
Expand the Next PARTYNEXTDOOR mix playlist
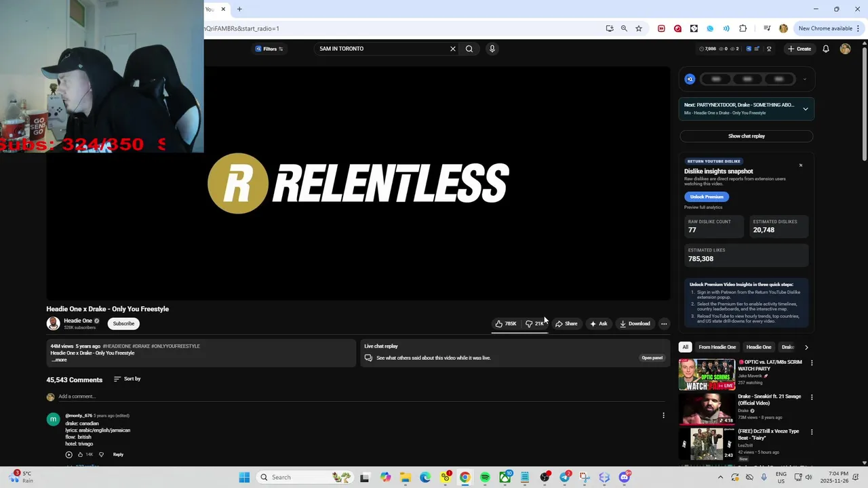pyautogui.click(x=806, y=109)
